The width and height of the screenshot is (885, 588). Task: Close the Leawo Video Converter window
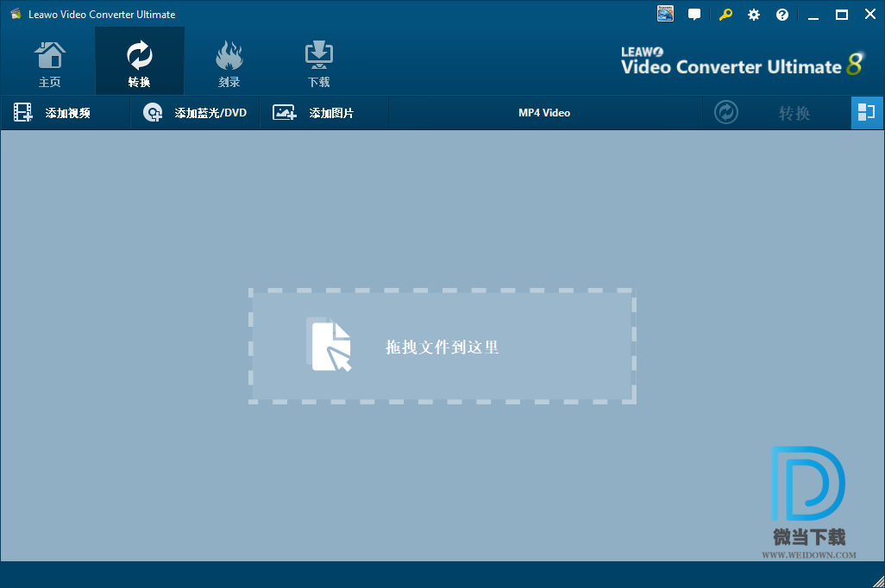pyautogui.click(x=869, y=15)
